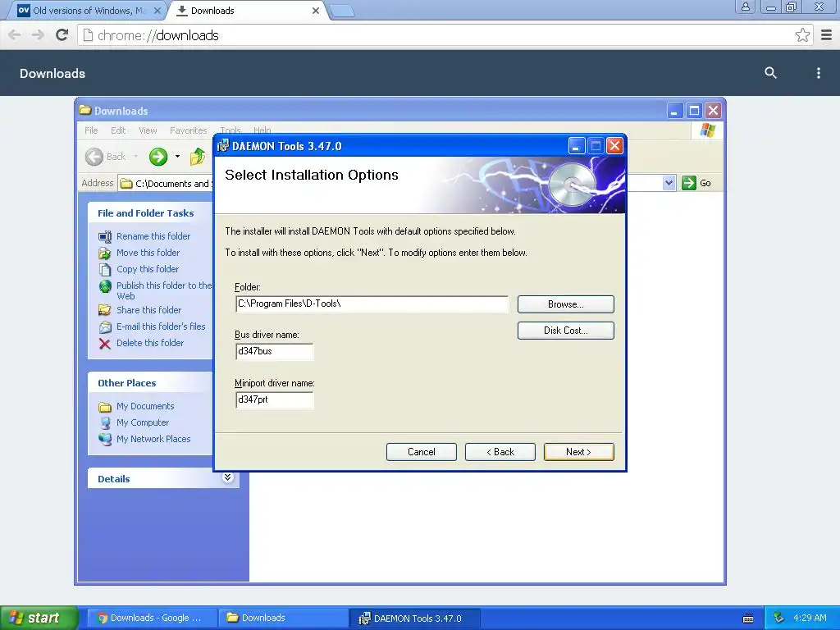The width and height of the screenshot is (840, 630).
Task: Click Explorer green Forward arrow
Action: coord(158,157)
